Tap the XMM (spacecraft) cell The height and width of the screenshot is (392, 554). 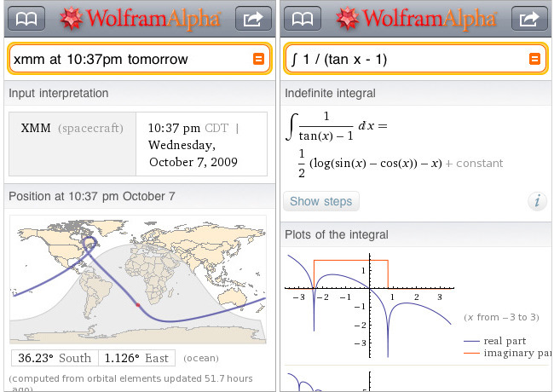coord(72,144)
